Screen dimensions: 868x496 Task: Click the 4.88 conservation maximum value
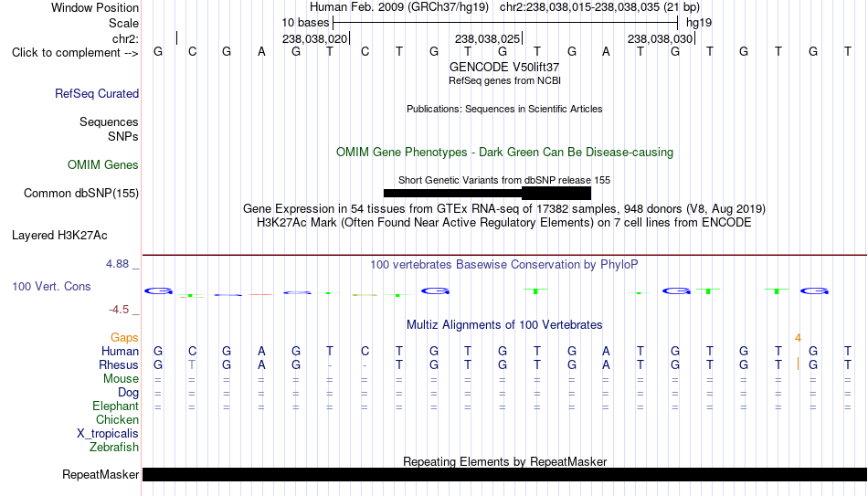coord(117,264)
